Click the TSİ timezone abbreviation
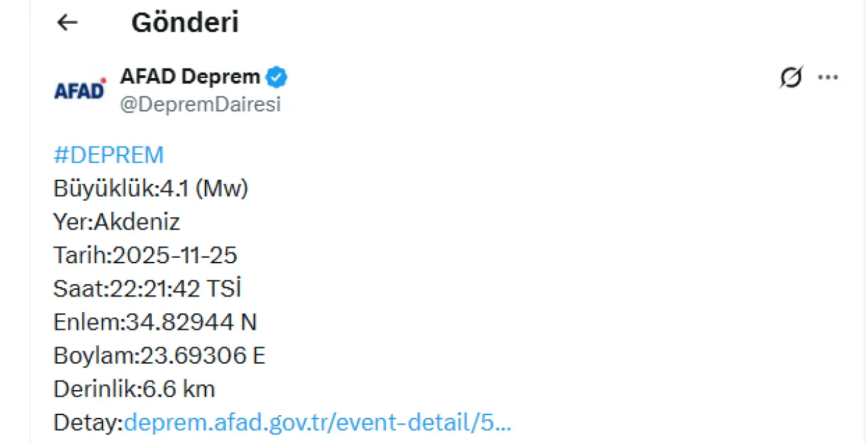 coord(224,289)
